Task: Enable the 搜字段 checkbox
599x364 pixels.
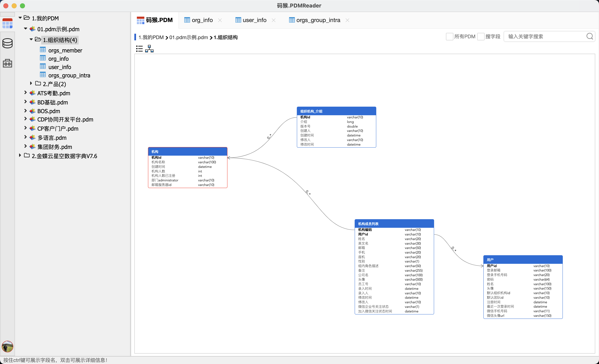Action: pyautogui.click(x=480, y=36)
